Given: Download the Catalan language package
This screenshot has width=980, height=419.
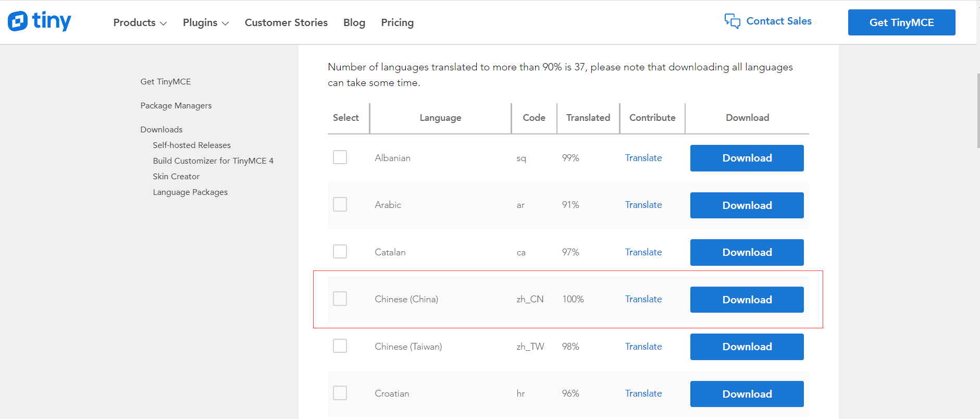Looking at the screenshot, I should pyautogui.click(x=747, y=253).
